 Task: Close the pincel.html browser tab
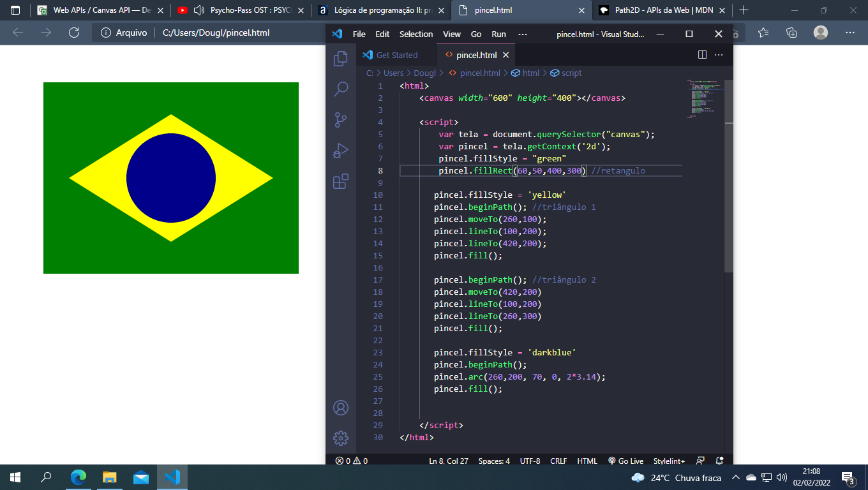581,10
